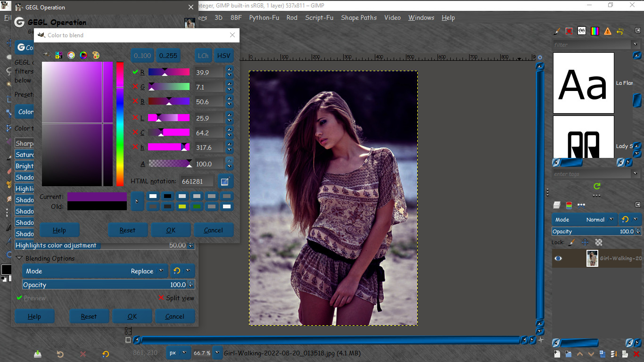
Task: Pick a screen color using the eyedropper beside HTML notation
Action: 225,181
